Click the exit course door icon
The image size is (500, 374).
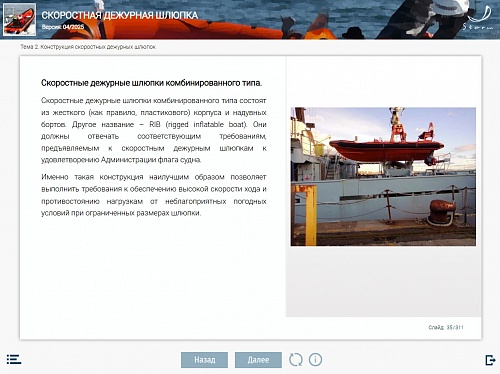click(x=490, y=360)
